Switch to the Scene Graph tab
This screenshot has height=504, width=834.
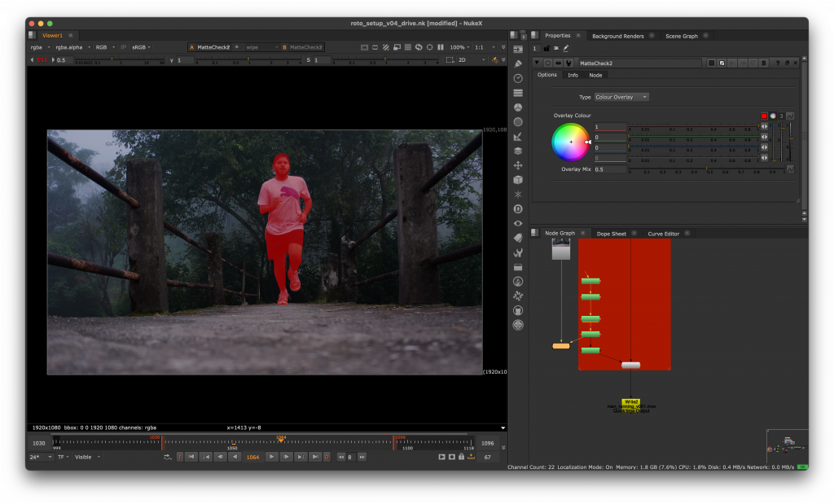pos(681,36)
